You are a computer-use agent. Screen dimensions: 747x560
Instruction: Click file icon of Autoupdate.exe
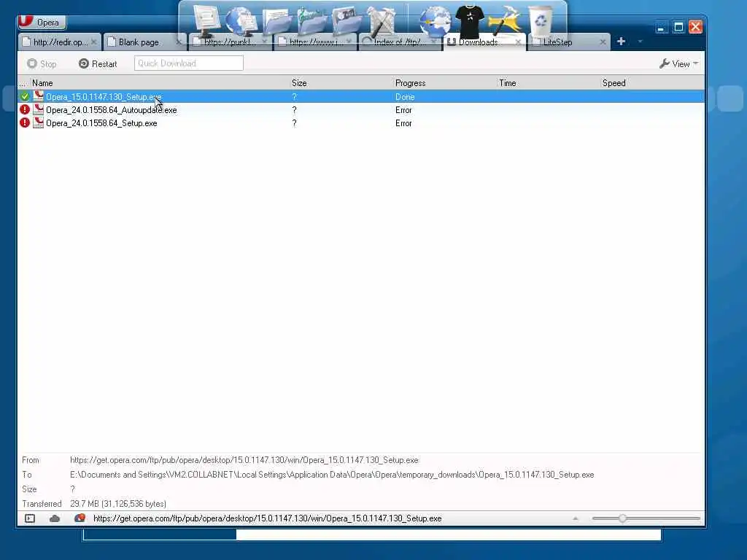point(39,109)
